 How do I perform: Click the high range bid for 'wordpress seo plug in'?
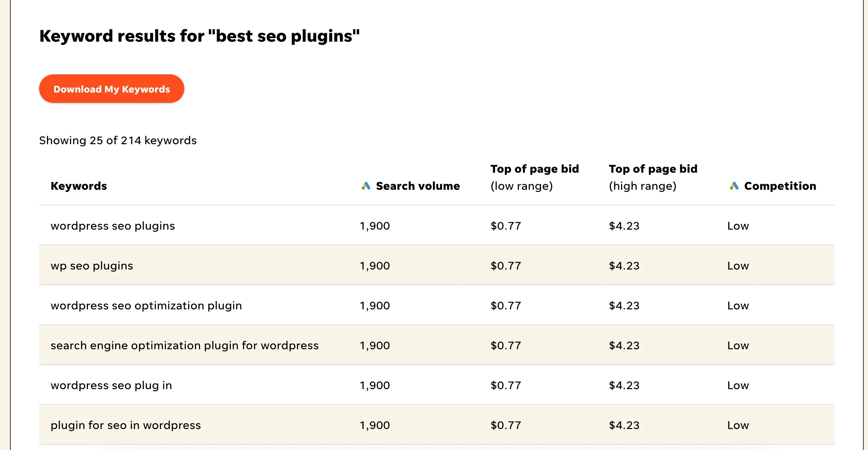pyautogui.click(x=624, y=385)
